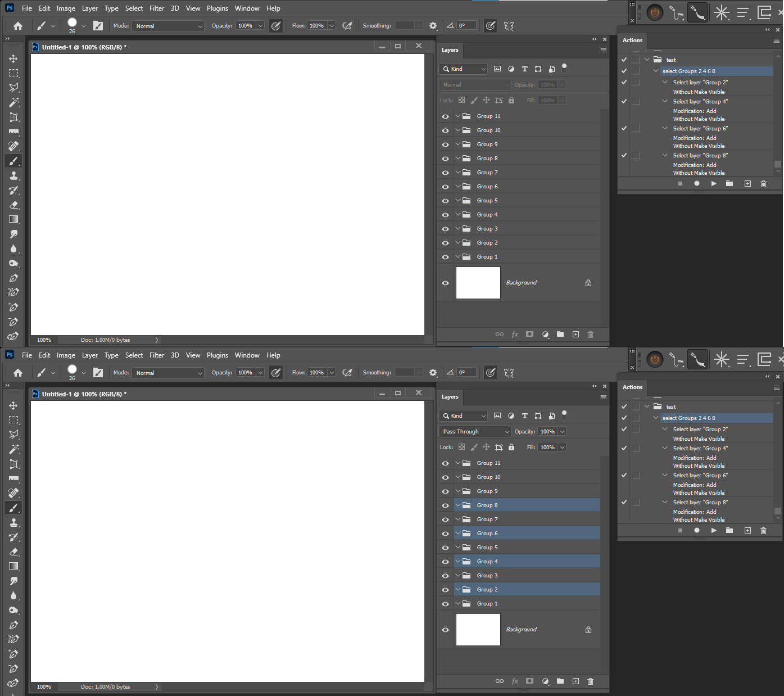Open the Pass Through blend mode dropdown
Viewport: 784px width, 696px height.
(474, 431)
